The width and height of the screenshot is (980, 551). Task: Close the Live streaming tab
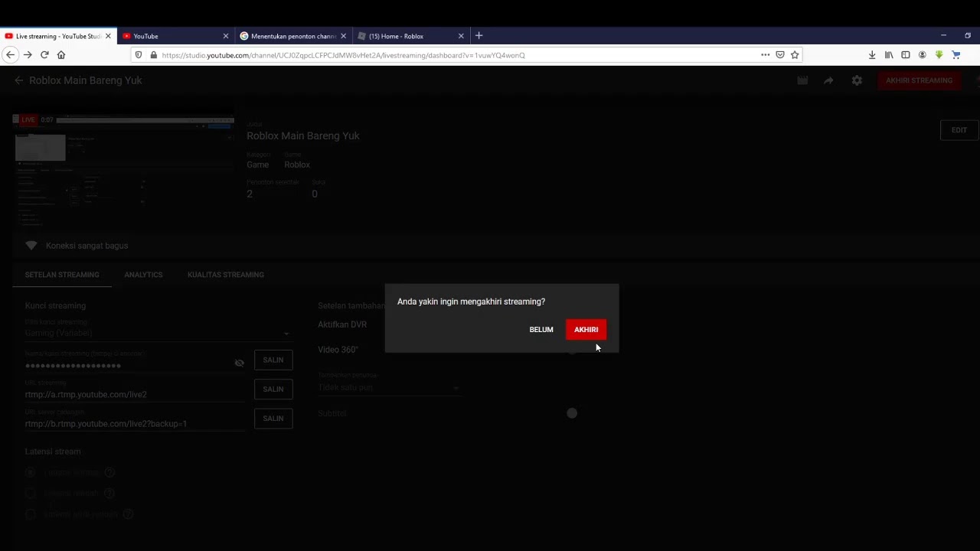[108, 36]
